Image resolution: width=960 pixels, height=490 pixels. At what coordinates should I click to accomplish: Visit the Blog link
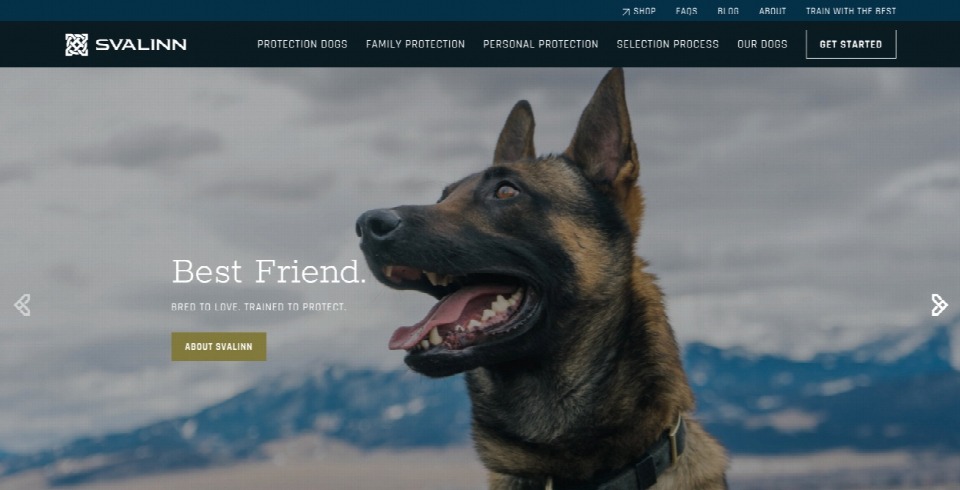coord(728,11)
